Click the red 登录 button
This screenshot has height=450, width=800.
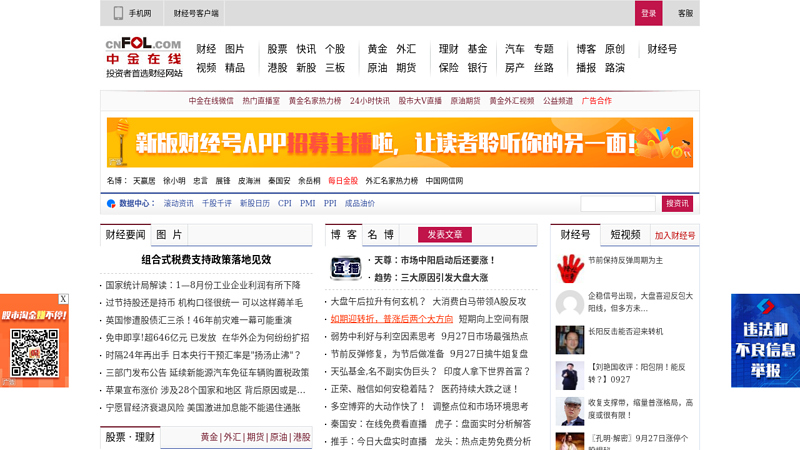pos(648,13)
